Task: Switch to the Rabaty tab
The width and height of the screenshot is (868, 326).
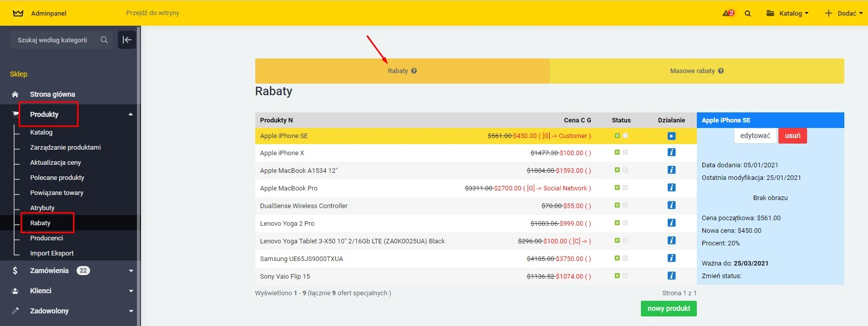Action: coord(402,71)
